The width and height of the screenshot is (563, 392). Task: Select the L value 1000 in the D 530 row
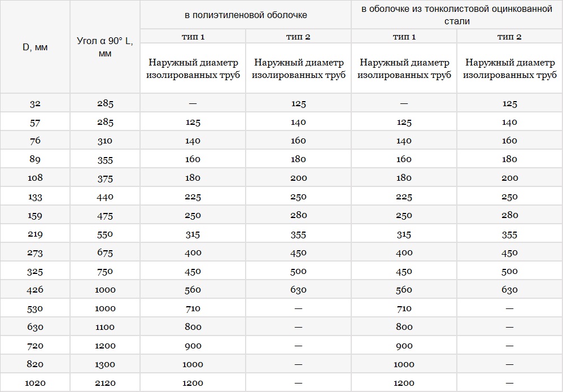coord(105,308)
